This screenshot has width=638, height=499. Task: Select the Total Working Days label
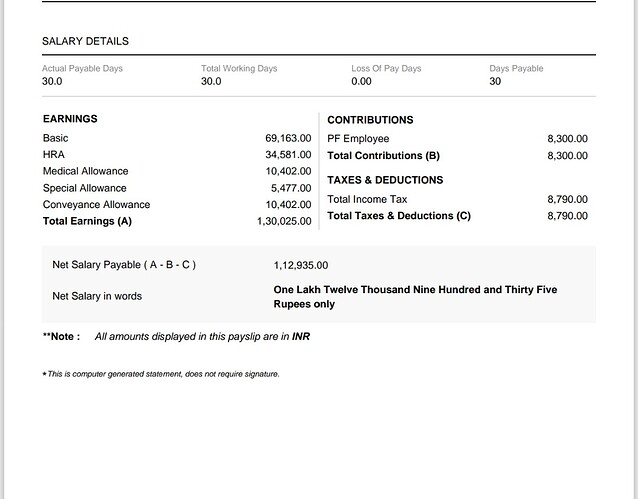pyautogui.click(x=239, y=68)
